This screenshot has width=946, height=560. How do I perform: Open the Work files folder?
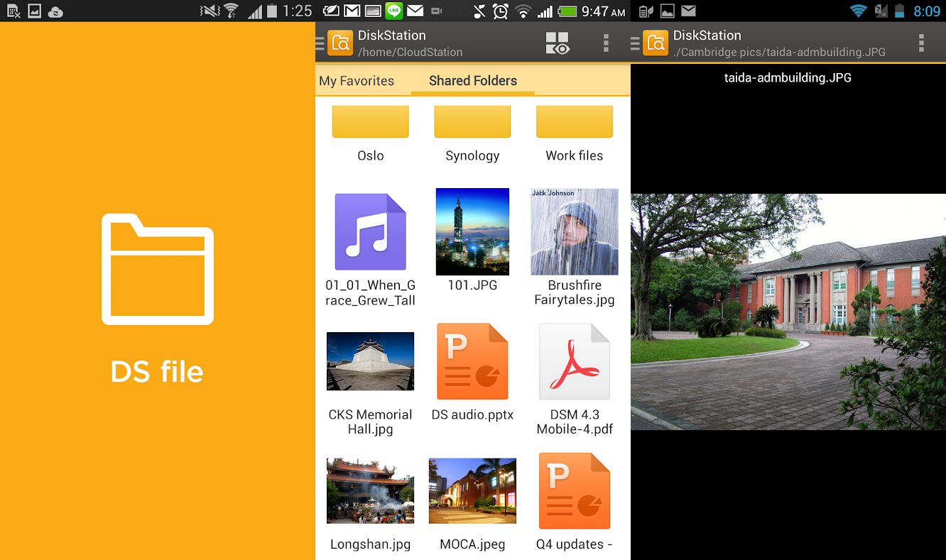574,122
